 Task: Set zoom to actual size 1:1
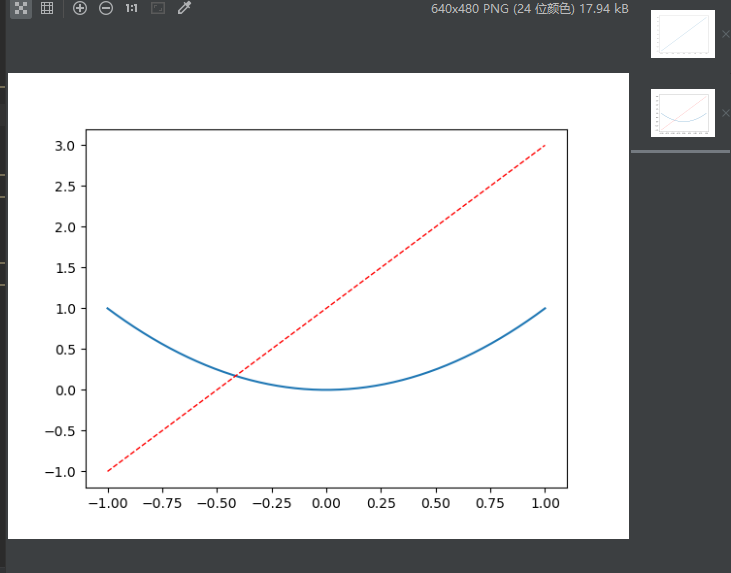pyautogui.click(x=131, y=8)
